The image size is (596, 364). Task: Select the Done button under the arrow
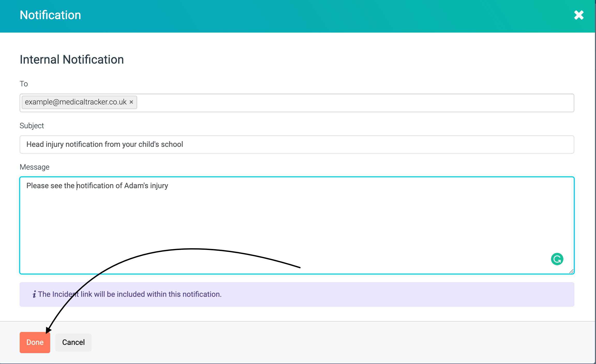click(35, 342)
